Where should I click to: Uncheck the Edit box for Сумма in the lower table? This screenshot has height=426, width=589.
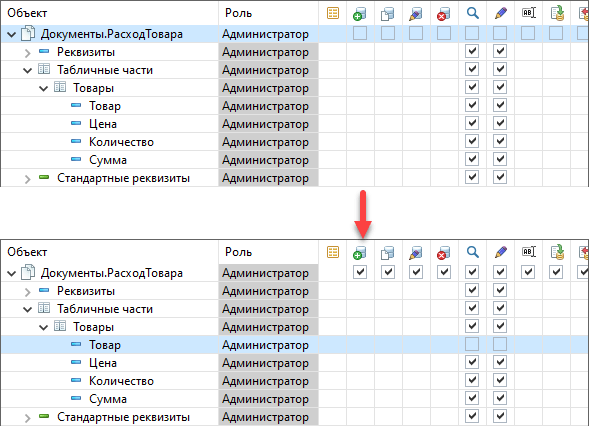pos(500,398)
